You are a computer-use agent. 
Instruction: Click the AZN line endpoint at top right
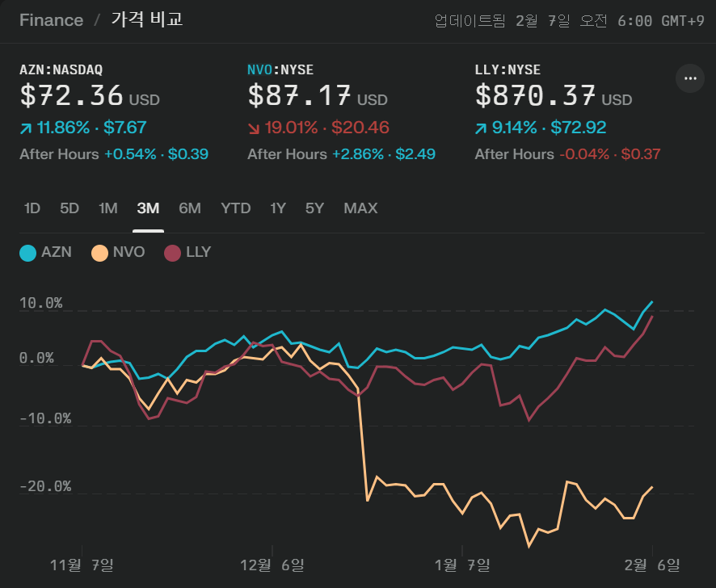(652, 302)
